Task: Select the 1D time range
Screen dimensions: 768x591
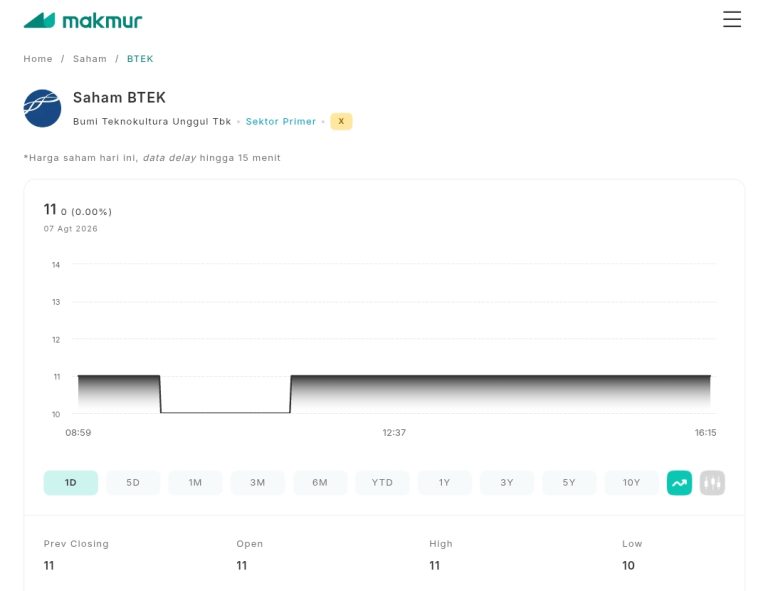Action: 71,483
